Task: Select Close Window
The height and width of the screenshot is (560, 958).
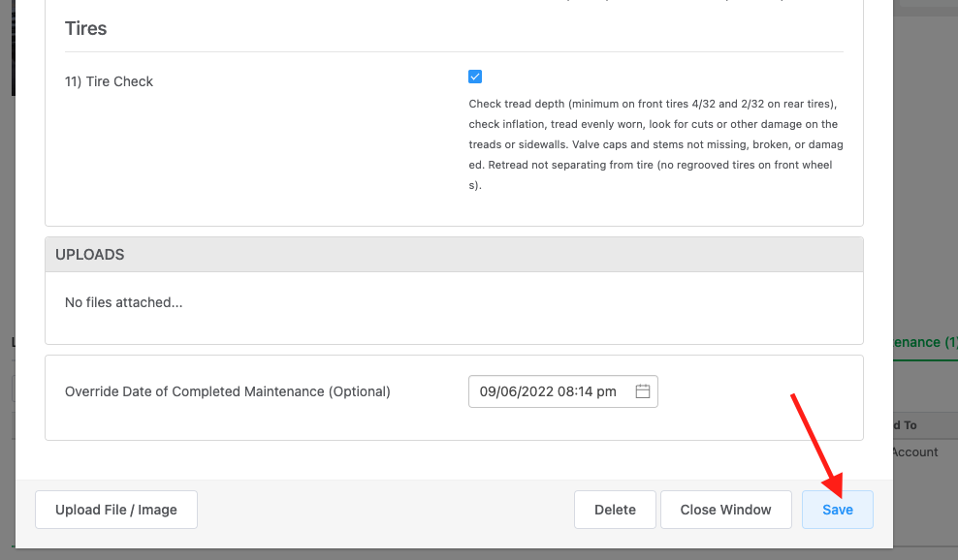Action: pyautogui.click(x=725, y=509)
